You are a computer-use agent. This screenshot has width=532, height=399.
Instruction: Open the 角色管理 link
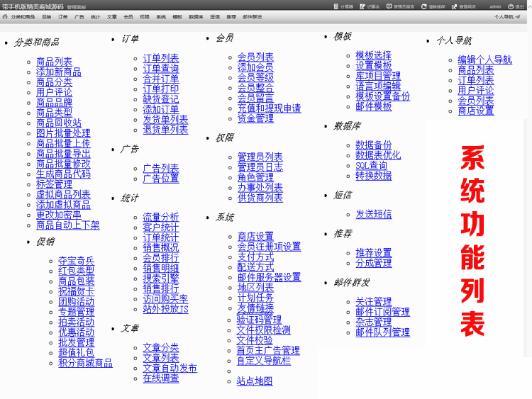click(255, 178)
